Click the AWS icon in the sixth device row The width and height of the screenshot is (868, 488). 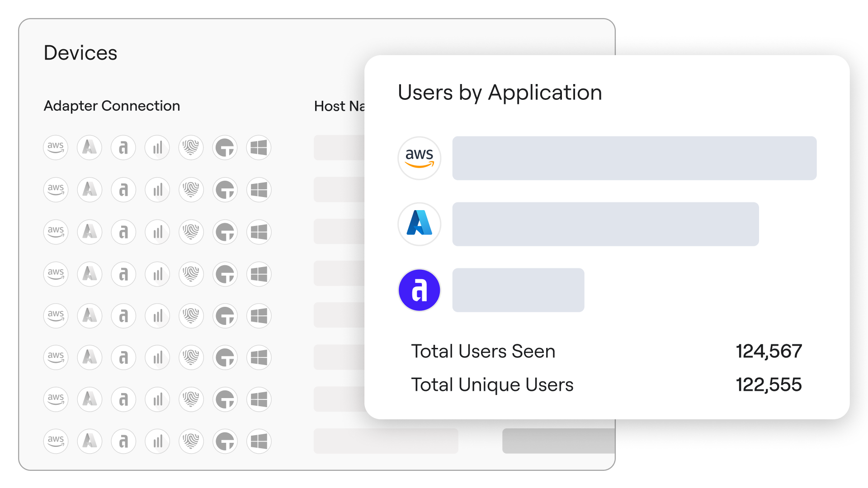(x=56, y=357)
